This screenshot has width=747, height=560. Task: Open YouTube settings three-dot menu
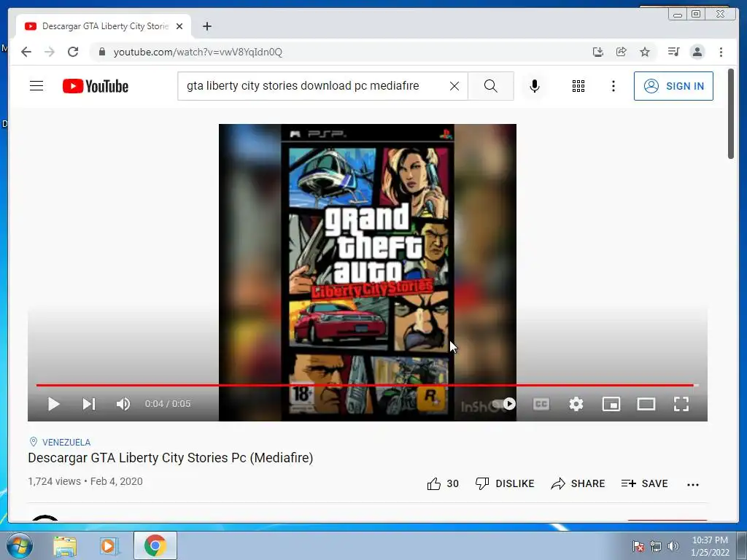[x=613, y=86]
